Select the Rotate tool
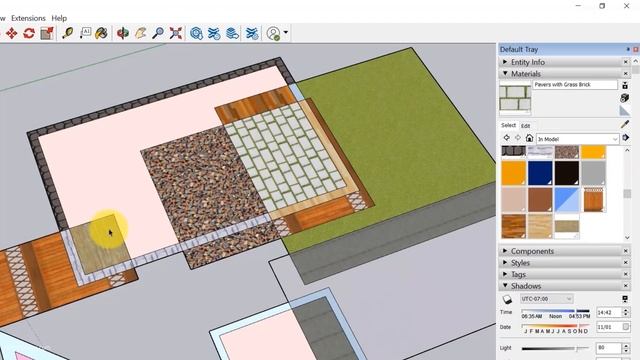This screenshot has height=360, width=640. click(29, 33)
